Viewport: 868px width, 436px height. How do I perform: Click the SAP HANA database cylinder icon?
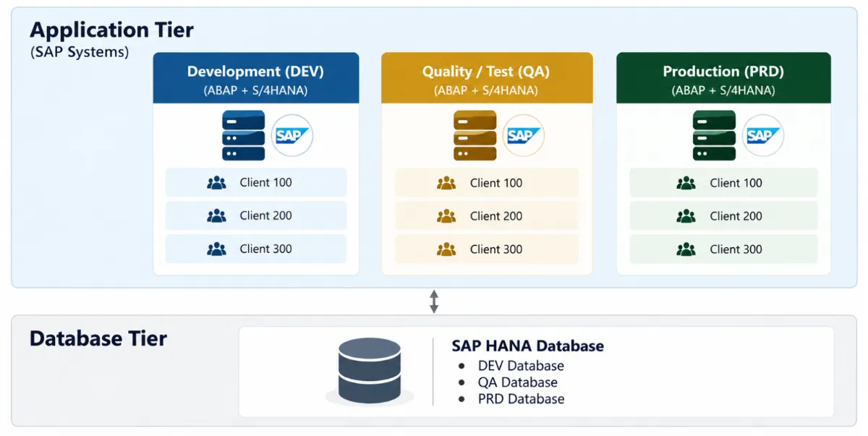pyautogui.click(x=370, y=370)
